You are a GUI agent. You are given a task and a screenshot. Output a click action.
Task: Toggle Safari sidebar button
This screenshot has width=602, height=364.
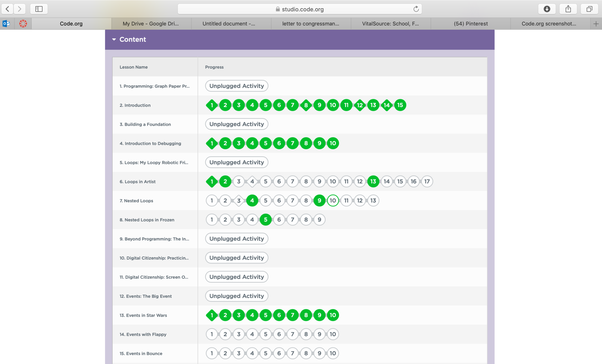[39, 9]
